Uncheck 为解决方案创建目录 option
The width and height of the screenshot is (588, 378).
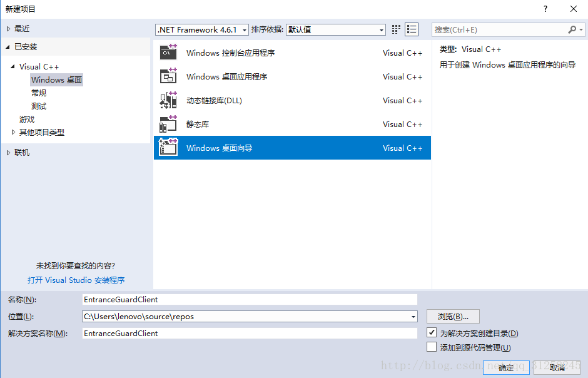point(432,333)
